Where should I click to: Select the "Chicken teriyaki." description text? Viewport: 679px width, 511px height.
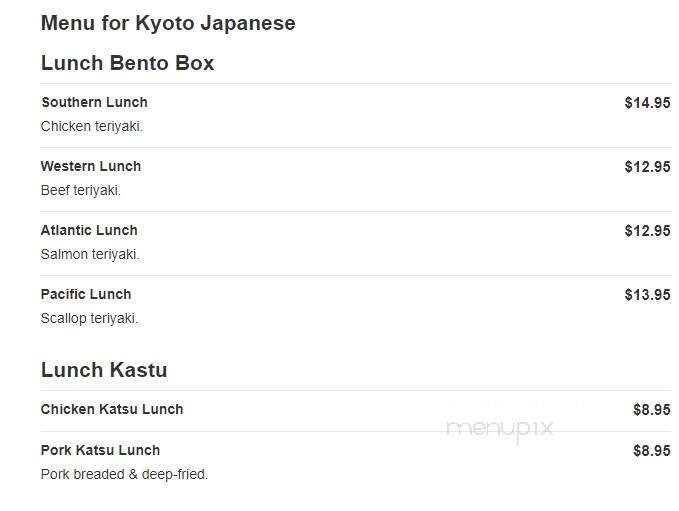(x=92, y=126)
